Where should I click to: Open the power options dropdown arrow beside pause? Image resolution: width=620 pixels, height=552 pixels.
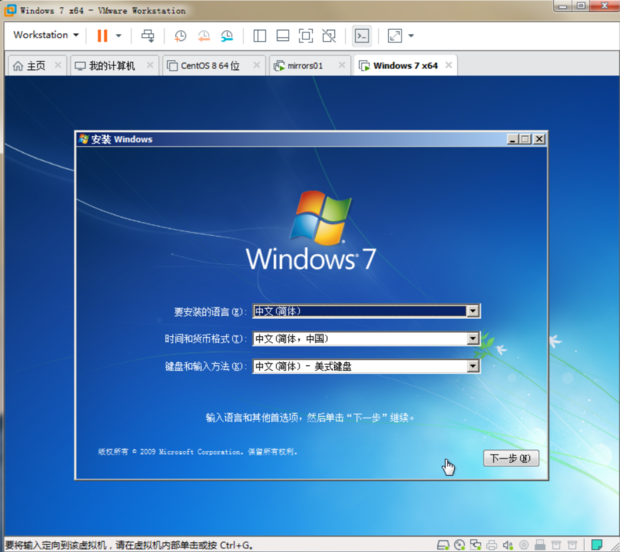[x=119, y=36]
